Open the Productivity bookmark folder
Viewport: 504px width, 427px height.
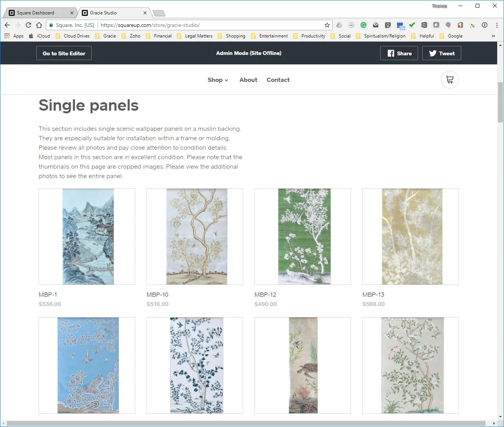pyautogui.click(x=309, y=36)
